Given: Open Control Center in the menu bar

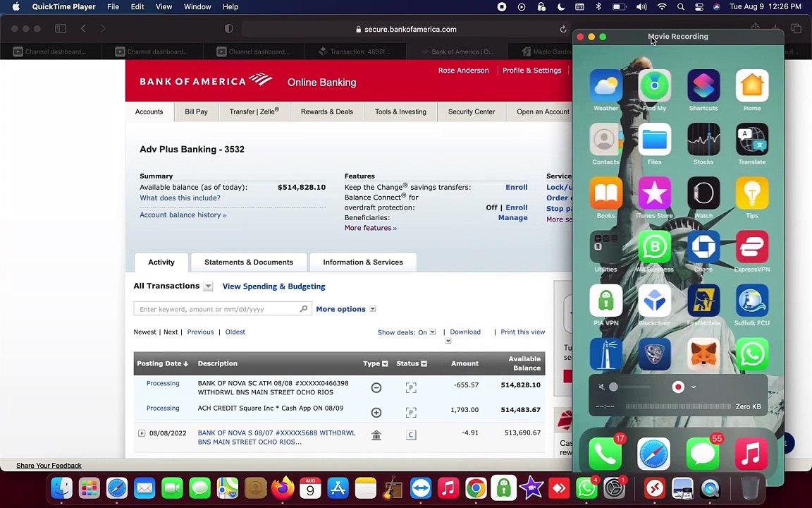Looking at the screenshot, I should pos(699,7).
